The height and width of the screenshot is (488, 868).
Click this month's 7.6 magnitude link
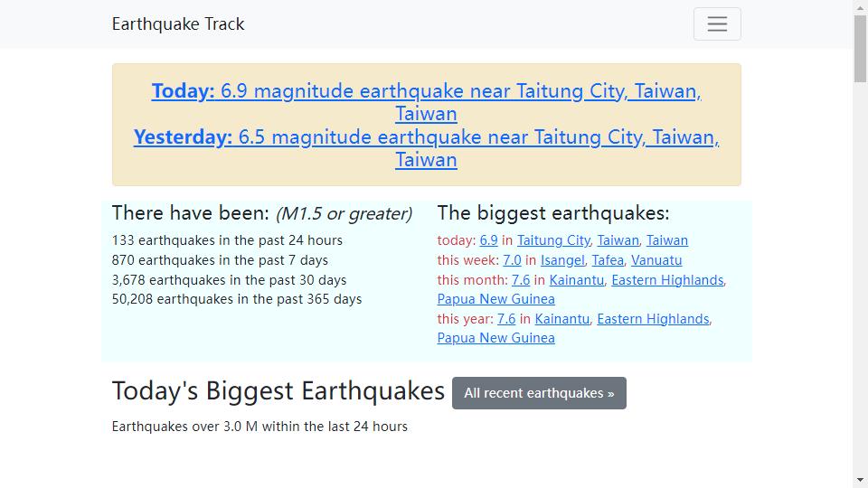click(521, 280)
